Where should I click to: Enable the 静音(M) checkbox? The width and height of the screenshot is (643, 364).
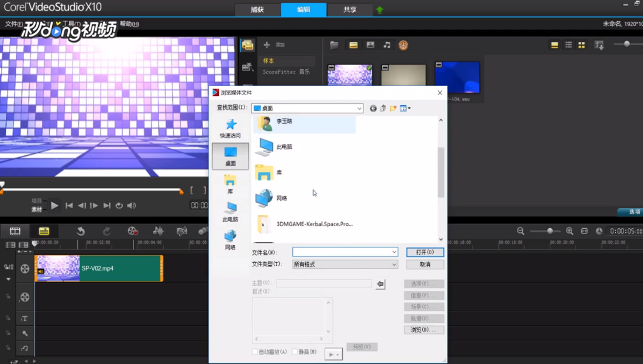295,352
